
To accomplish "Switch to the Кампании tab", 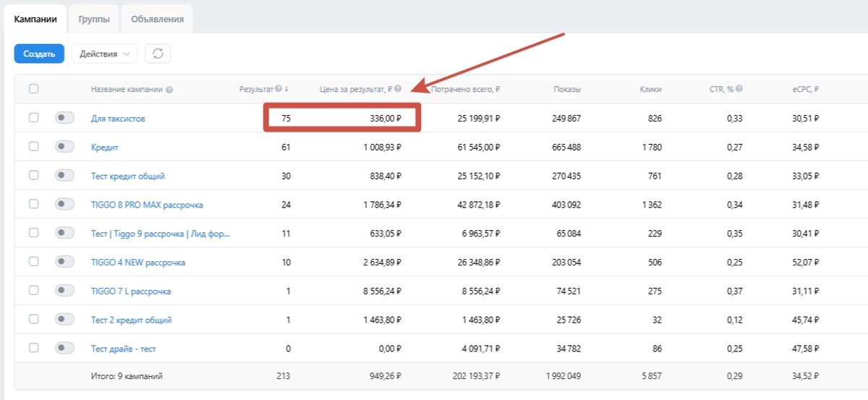I will click(x=35, y=20).
